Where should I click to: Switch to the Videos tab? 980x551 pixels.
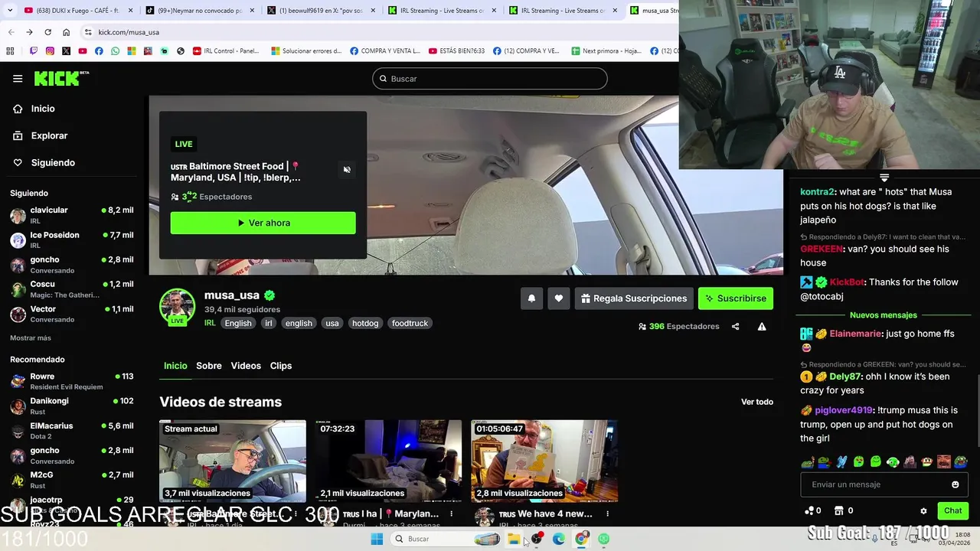tap(246, 366)
